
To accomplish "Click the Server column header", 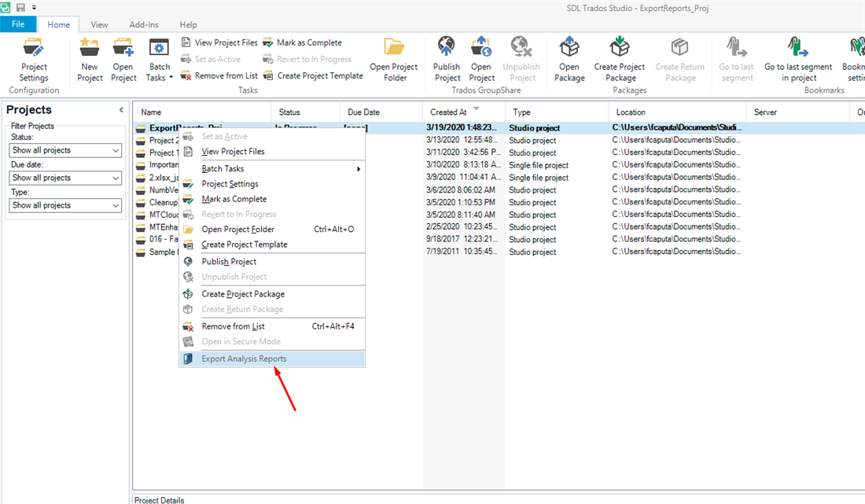I will tap(797, 112).
